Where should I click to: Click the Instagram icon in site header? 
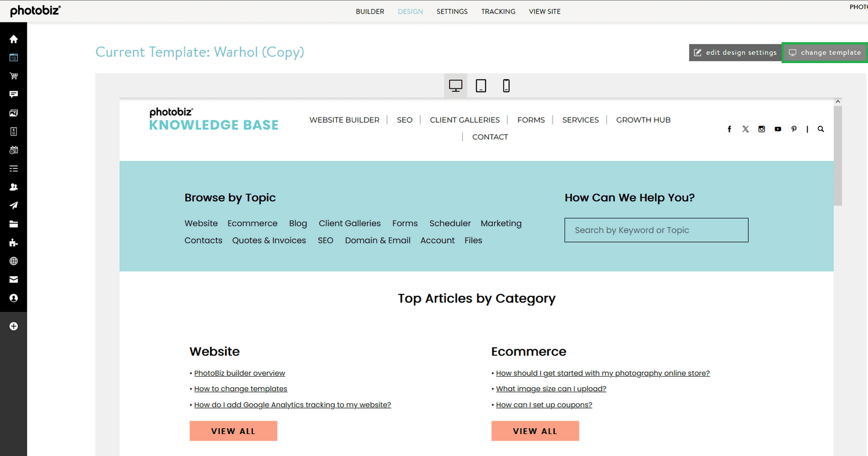tap(762, 129)
